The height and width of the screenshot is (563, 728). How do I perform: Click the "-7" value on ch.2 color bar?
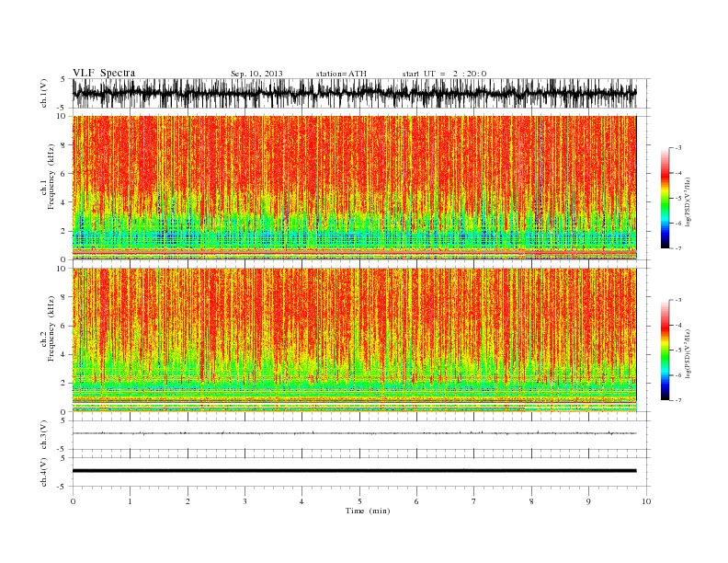coord(677,400)
